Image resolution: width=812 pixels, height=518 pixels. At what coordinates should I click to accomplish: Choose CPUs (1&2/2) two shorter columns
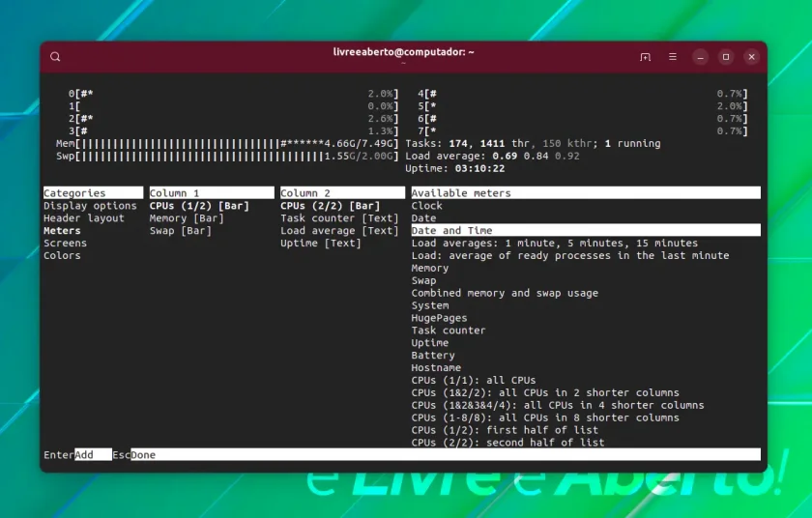pos(545,392)
